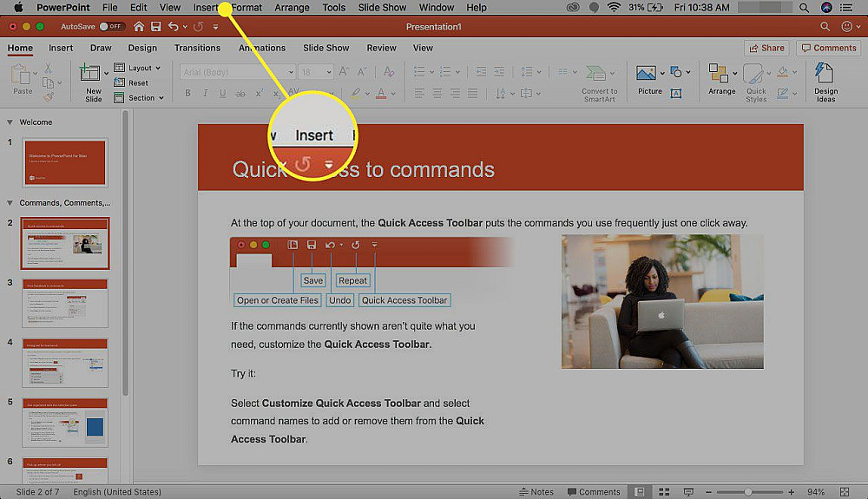Switch to the Review ribbon tab
868x499 pixels.
(x=381, y=48)
